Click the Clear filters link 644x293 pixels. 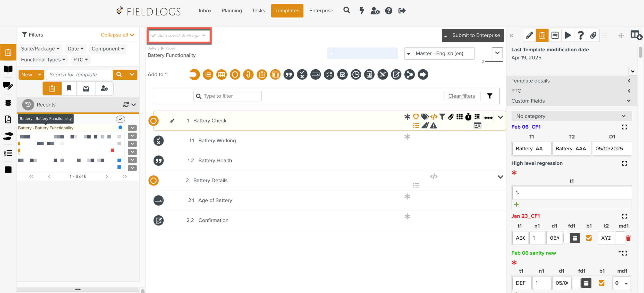pos(461,96)
